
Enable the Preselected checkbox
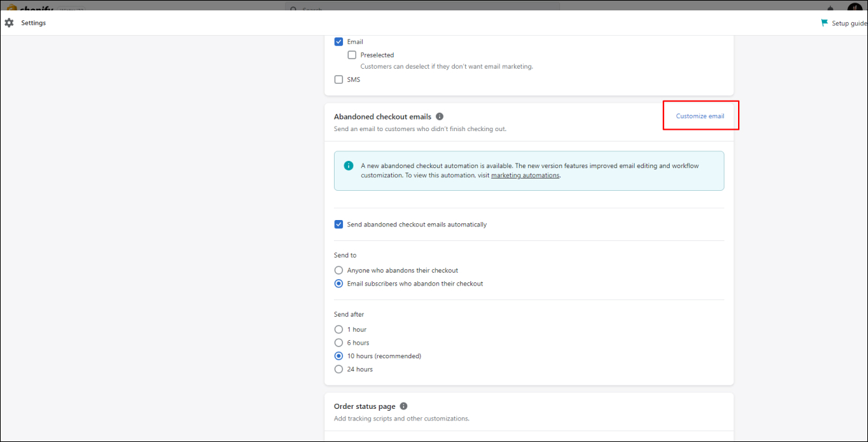point(352,55)
